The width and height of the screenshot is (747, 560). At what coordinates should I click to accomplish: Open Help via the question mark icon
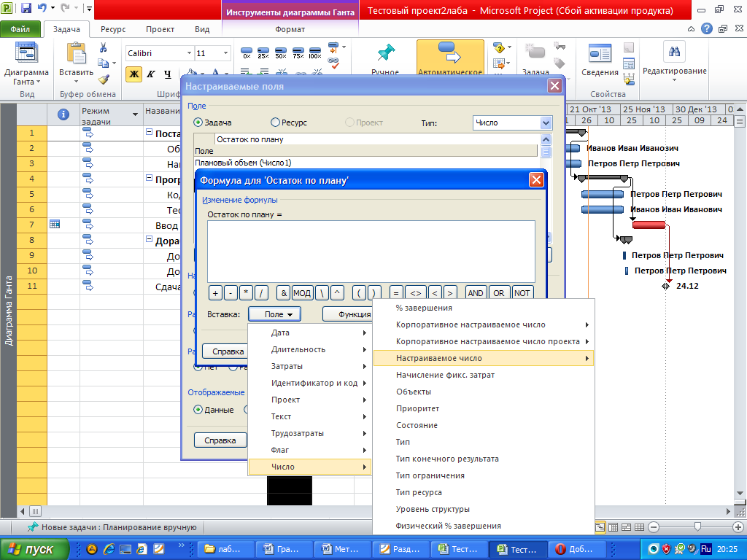[707, 28]
